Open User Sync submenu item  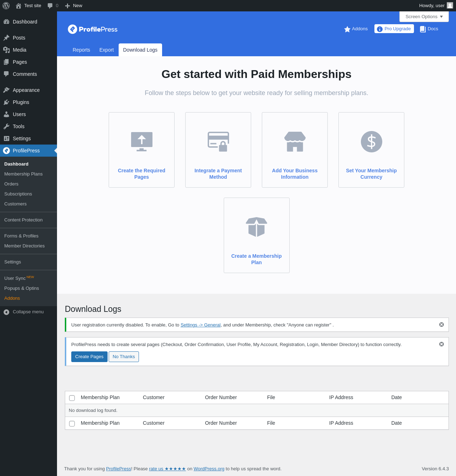tap(19, 278)
